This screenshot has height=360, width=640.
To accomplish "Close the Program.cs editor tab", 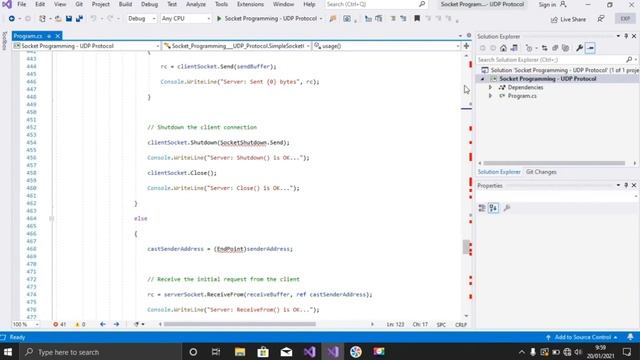I will coord(58,36).
